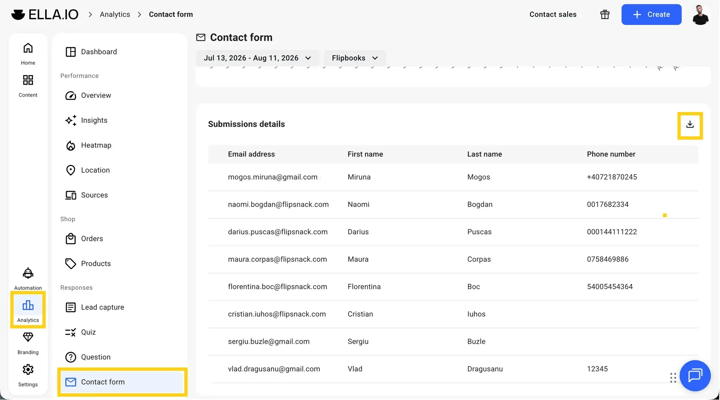Select email sergiu.buzle@gmail.com
Viewport: 720px width, 400px height.
pos(269,342)
